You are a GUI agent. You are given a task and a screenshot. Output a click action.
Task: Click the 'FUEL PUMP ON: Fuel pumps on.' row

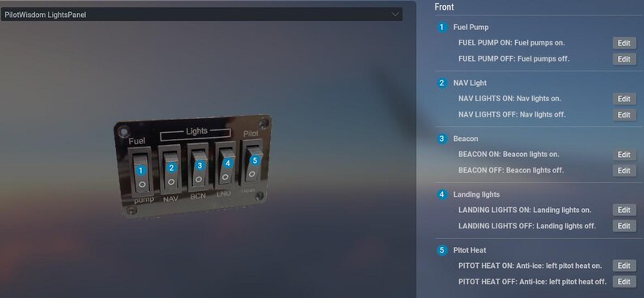(511, 43)
